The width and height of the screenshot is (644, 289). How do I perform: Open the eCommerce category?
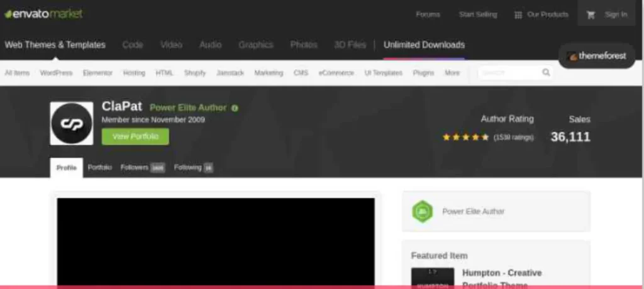(x=336, y=73)
